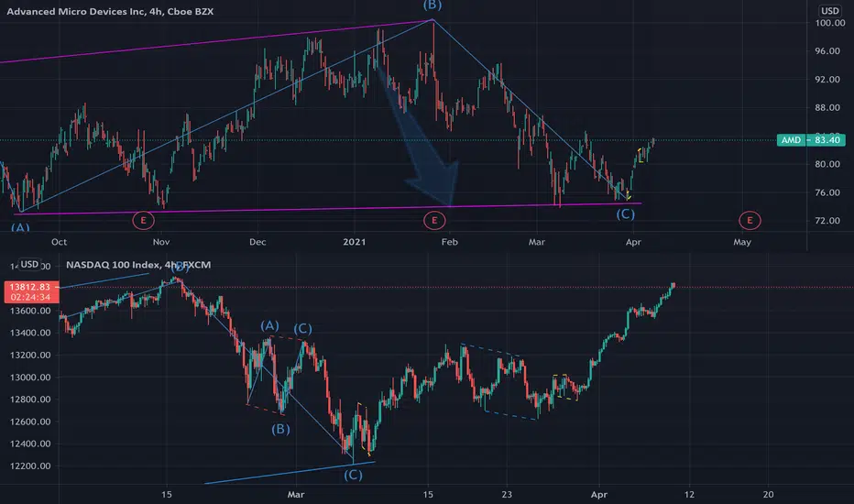This screenshot has width=854, height=504.
Task: Click Apr on the AMD time axis
Action: point(633,242)
